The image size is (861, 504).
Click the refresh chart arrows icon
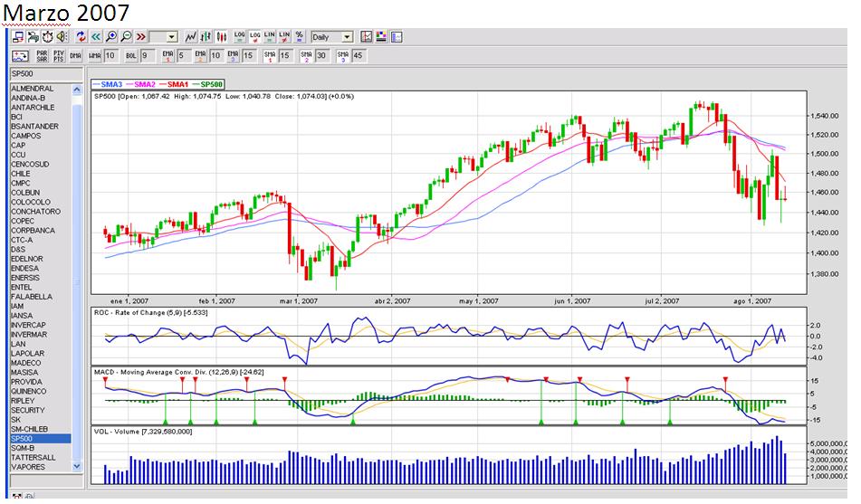(81, 37)
